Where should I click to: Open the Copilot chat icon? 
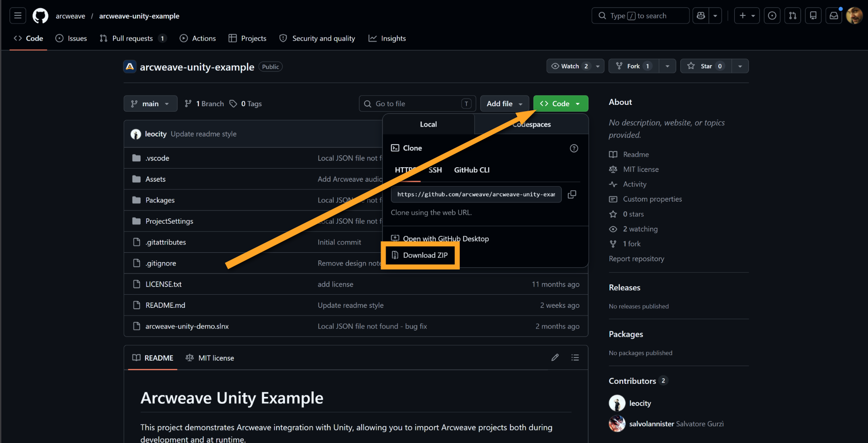point(701,16)
